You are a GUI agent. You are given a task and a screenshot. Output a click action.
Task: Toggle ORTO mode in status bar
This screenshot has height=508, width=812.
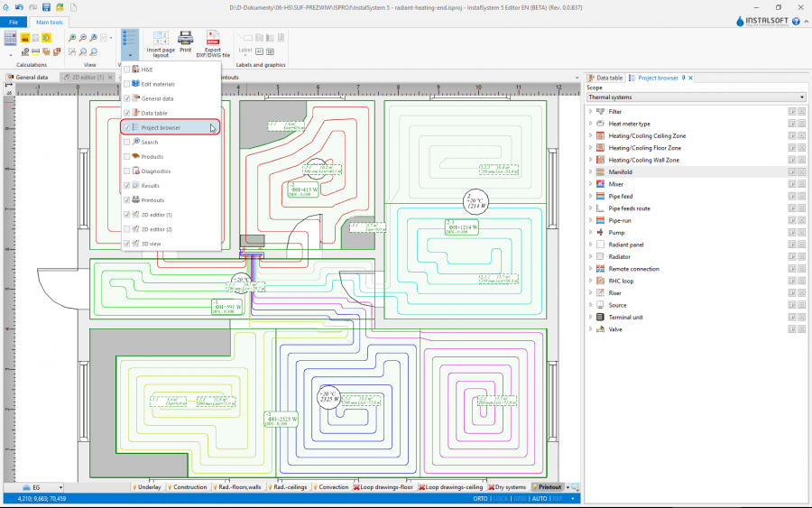coord(481,498)
